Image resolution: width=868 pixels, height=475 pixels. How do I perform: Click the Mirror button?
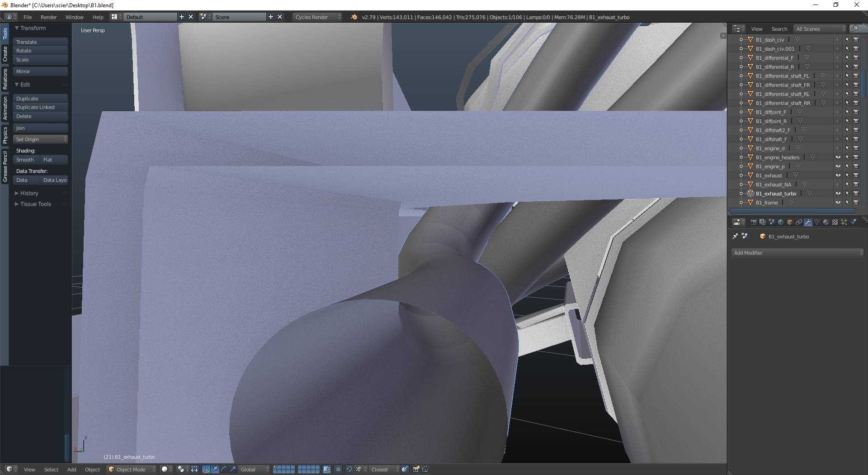click(x=41, y=71)
